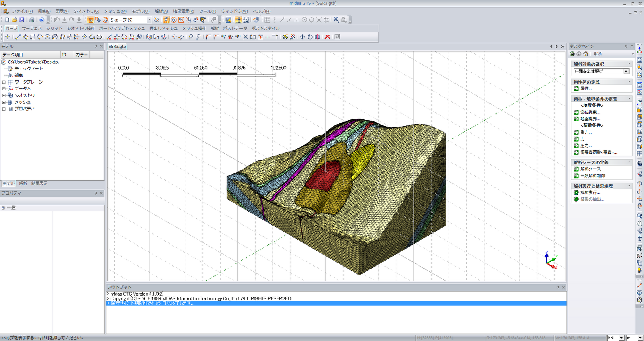
Task: Click the SSR3.gtb document tab
Action: pyautogui.click(x=117, y=47)
